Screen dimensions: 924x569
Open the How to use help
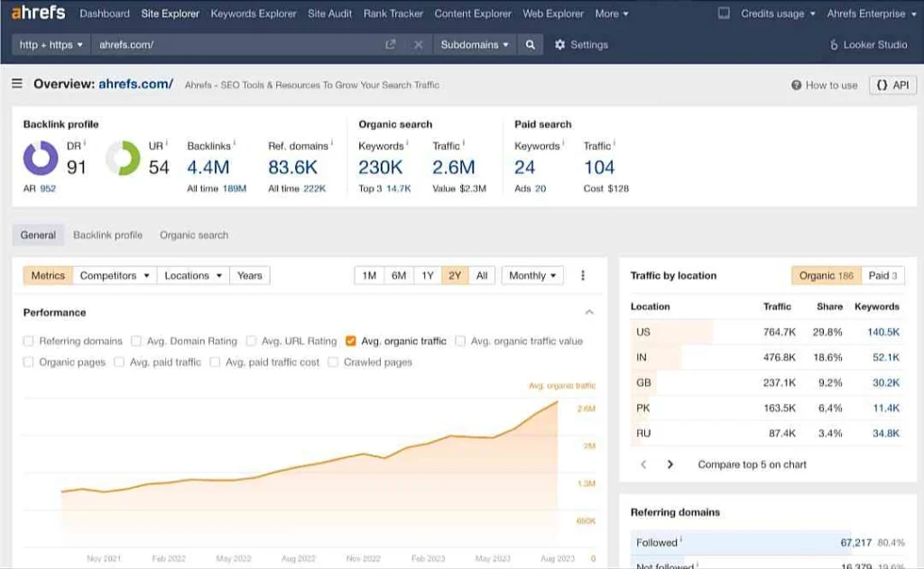tap(824, 85)
